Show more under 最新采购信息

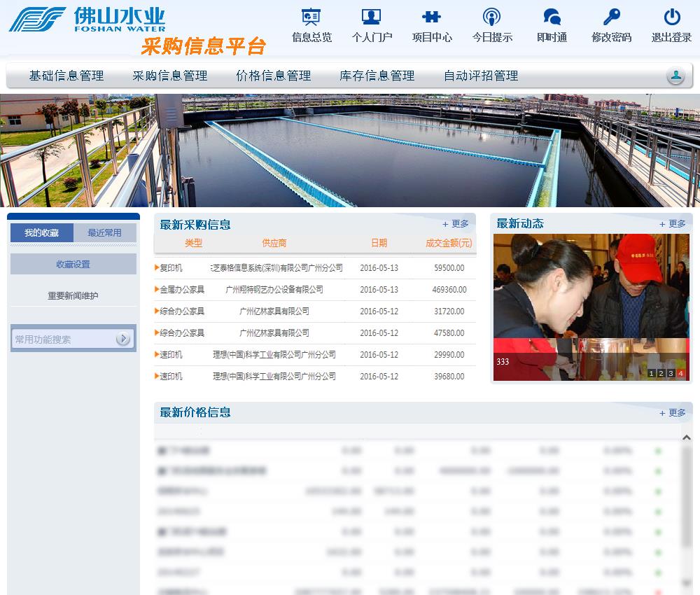456,224
